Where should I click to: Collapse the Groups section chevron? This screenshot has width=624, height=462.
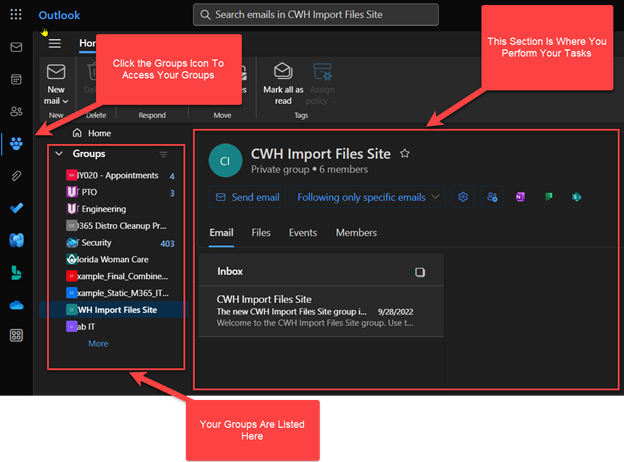pyautogui.click(x=59, y=154)
